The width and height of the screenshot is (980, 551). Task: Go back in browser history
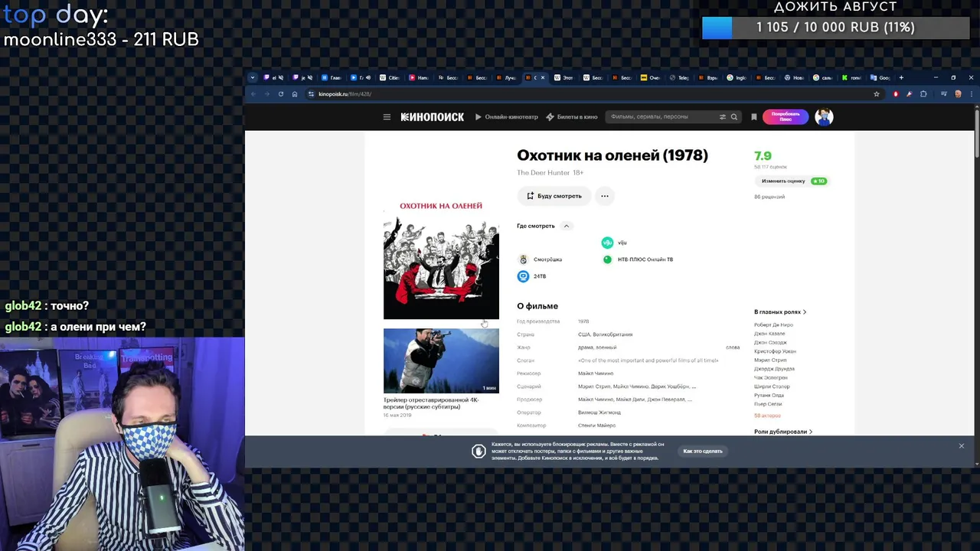(x=253, y=94)
